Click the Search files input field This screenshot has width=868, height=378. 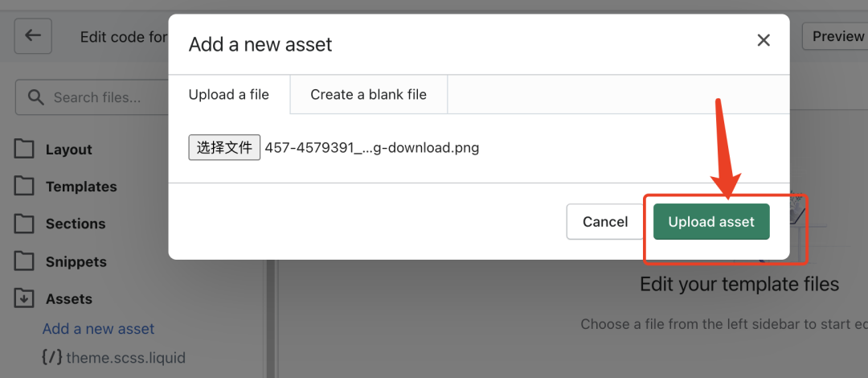pyautogui.click(x=92, y=97)
